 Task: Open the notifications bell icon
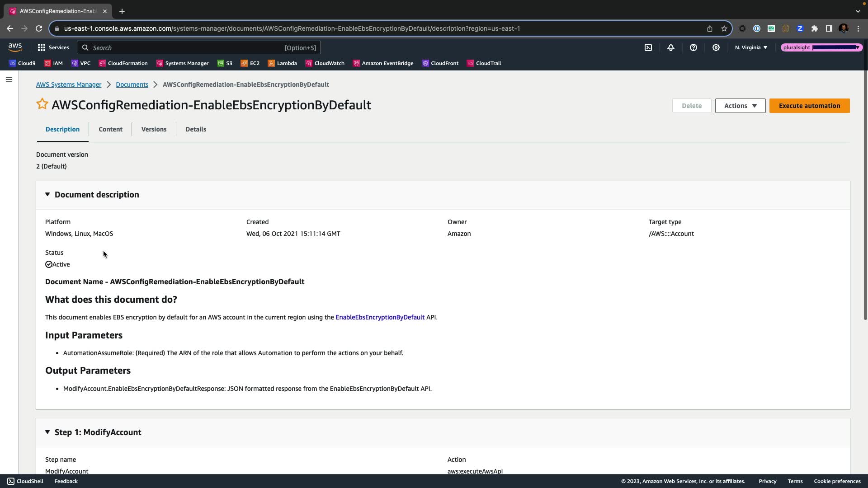pyautogui.click(x=671, y=47)
